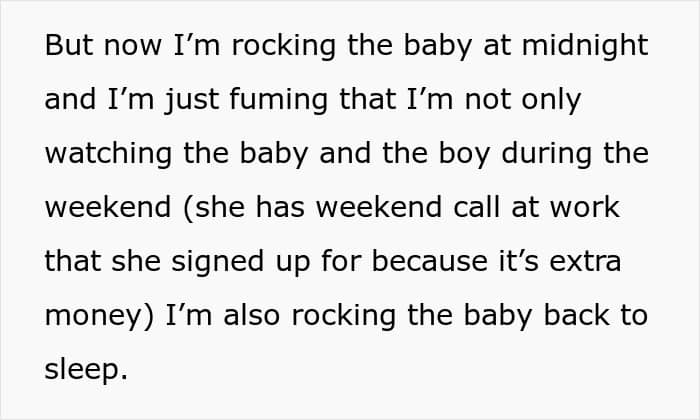Image resolution: width=700 pixels, height=420 pixels.
Task: Click the word "extra"
Action: (585, 262)
